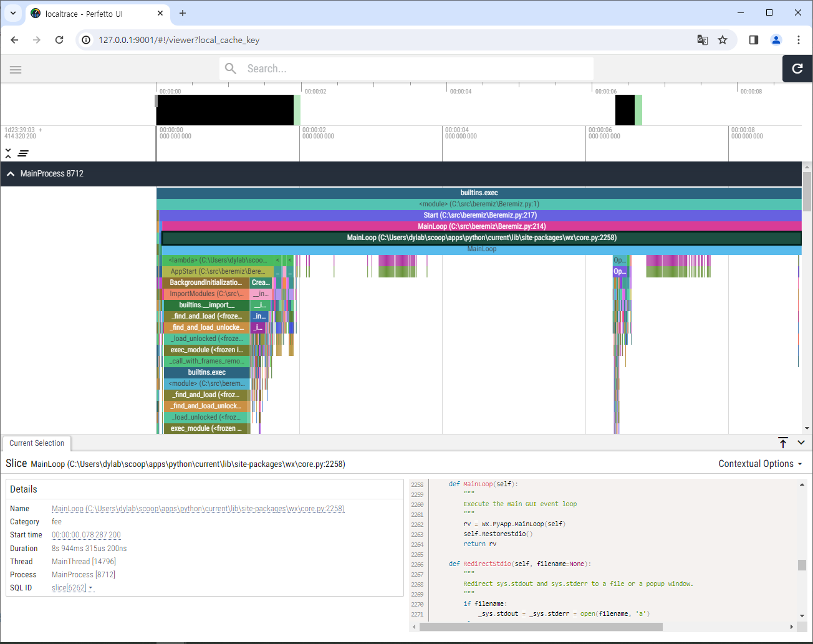Select the ImportModules slice
The image size is (813, 644).
tap(206, 294)
